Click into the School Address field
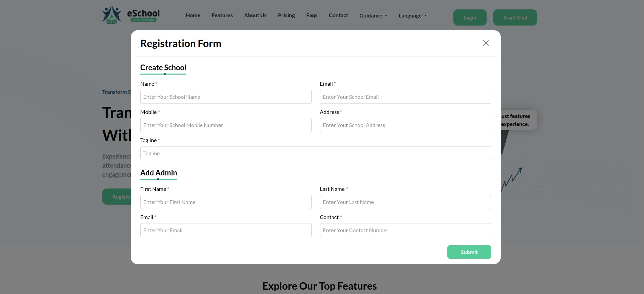 (x=405, y=125)
